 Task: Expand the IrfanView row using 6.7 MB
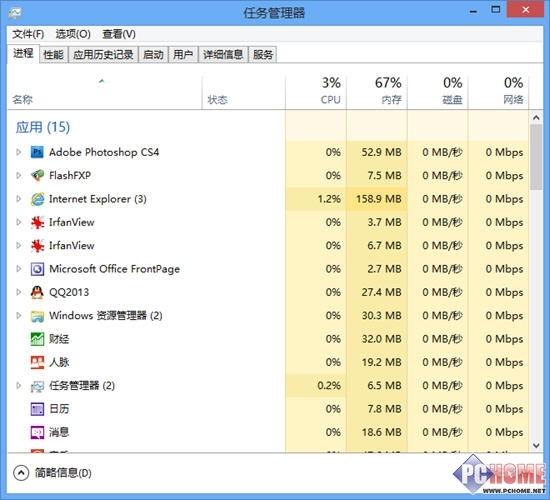19,246
